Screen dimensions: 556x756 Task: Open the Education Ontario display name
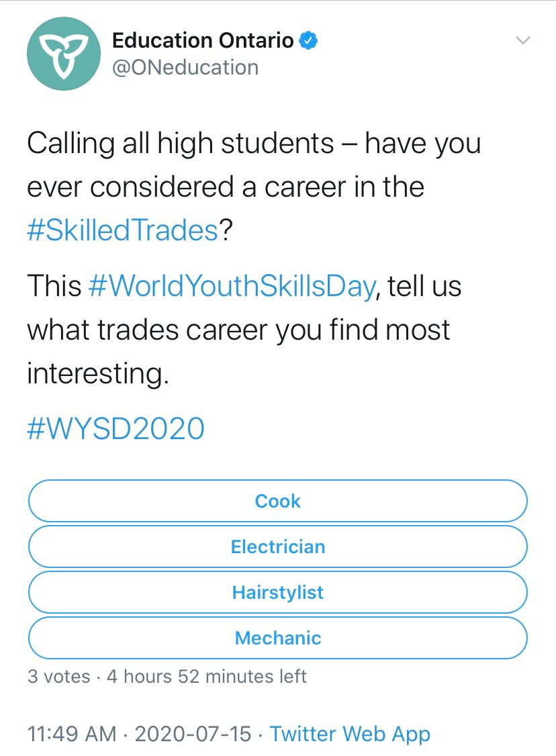203,41
